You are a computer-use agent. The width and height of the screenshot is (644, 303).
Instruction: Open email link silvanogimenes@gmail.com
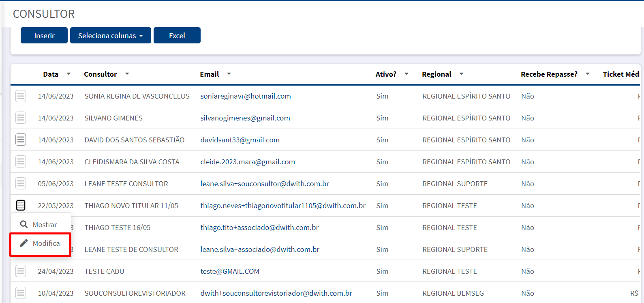[x=245, y=118]
